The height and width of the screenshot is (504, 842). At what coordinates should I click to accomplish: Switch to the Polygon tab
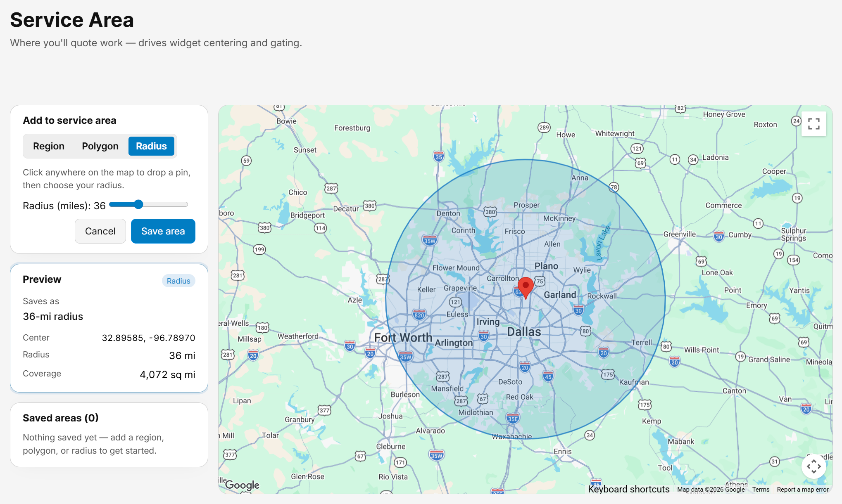click(100, 146)
